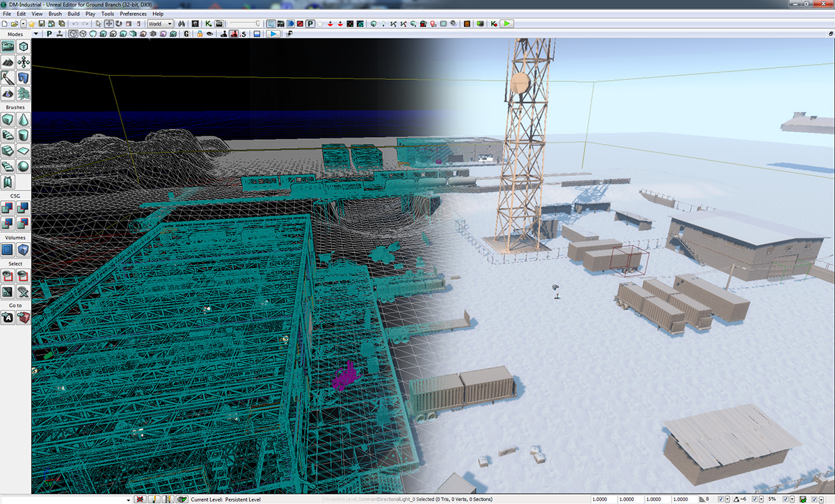
Task: Select Terrain editing mode icon
Action: coord(8,63)
